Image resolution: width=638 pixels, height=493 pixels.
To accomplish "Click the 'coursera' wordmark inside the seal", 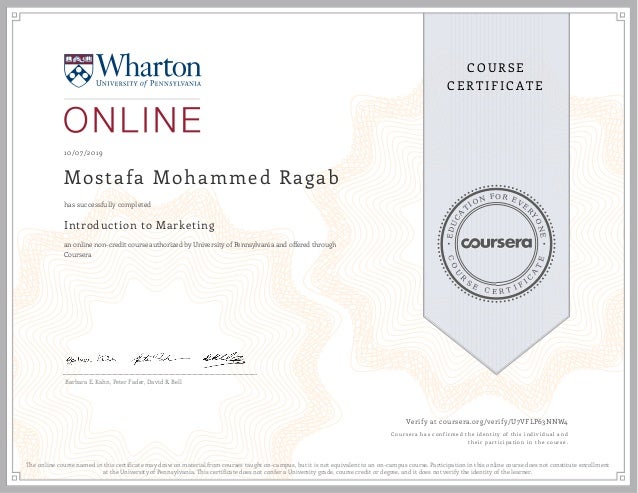I will pyautogui.click(x=496, y=243).
